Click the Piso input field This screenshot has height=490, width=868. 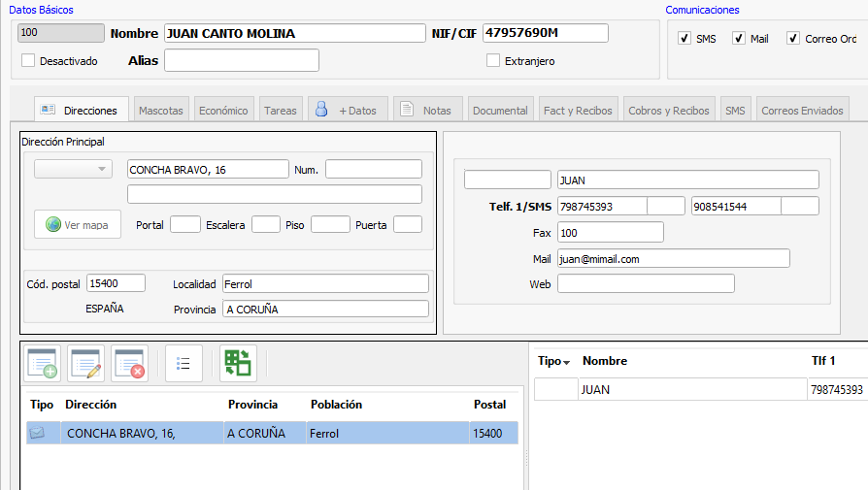[x=330, y=224]
